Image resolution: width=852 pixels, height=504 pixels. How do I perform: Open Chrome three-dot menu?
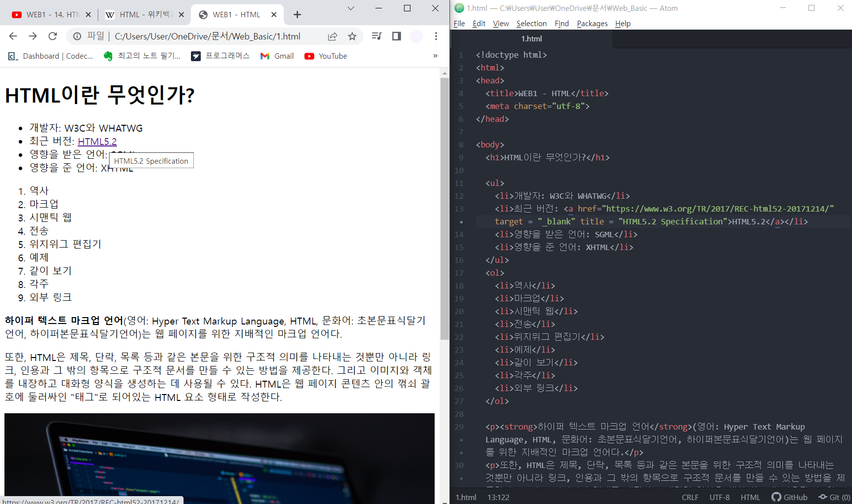click(436, 36)
